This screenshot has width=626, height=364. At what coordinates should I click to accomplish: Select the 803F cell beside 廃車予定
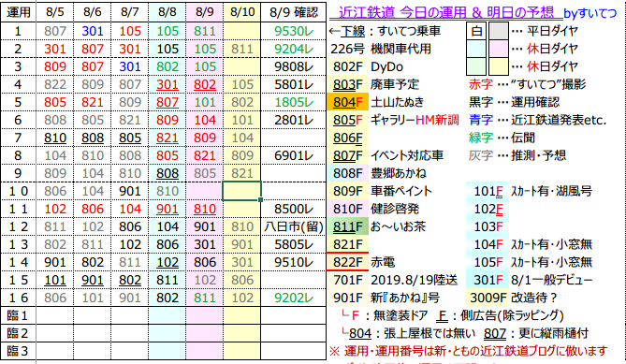(x=348, y=84)
